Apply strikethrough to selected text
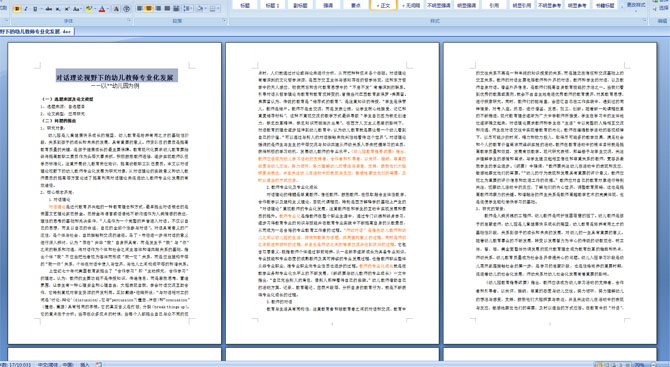Screen dimensions: 670x367 [x=49, y=9]
